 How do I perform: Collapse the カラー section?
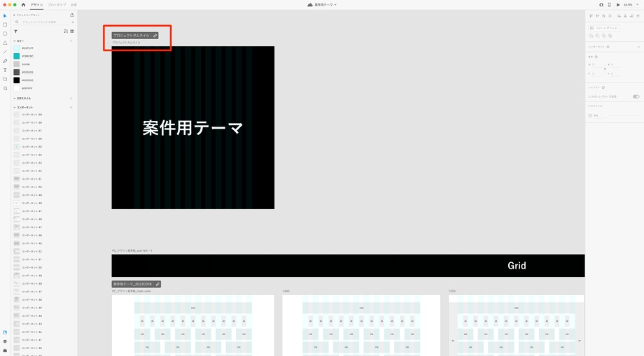click(x=15, y=41)
